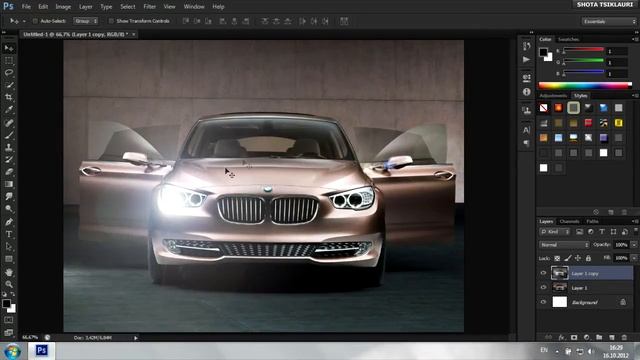The image size is (640, 360).
Task: Select the Brush tool
Action: coord(9,135)
